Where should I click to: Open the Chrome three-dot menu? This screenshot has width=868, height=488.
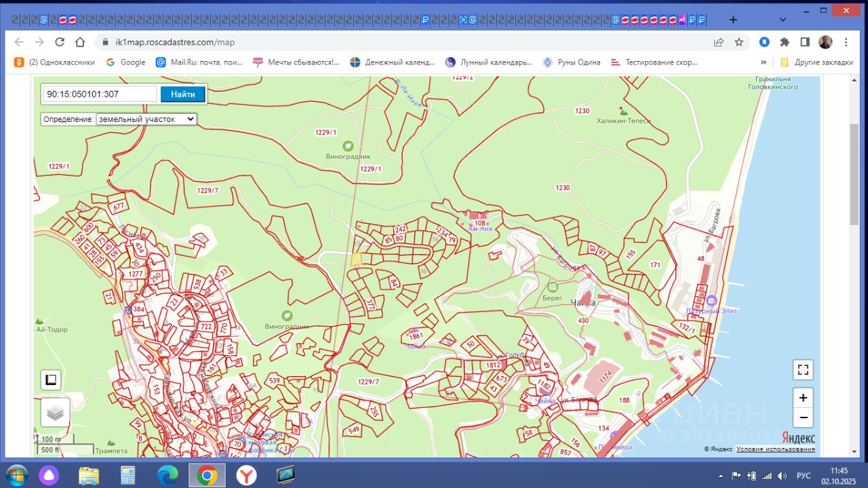846,42
